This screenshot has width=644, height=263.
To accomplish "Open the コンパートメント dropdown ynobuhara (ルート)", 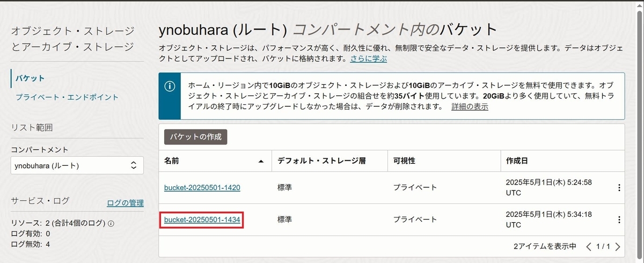I will click(x=77, y=166).
